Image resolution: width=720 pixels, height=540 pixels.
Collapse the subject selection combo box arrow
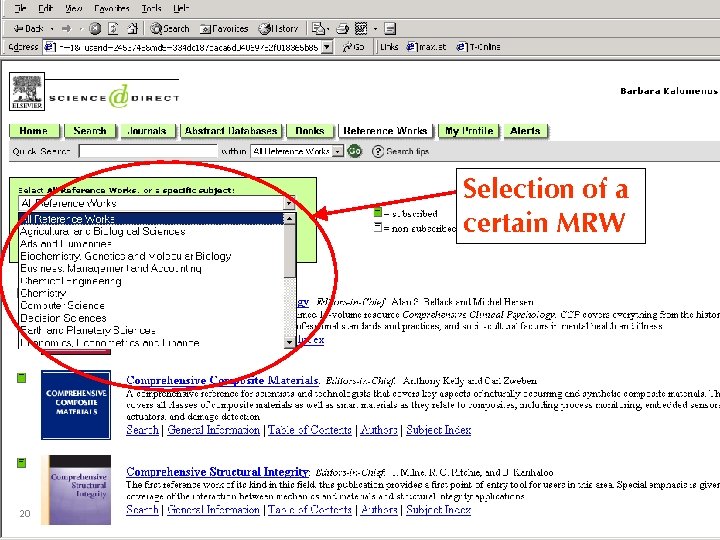point(289,203)
